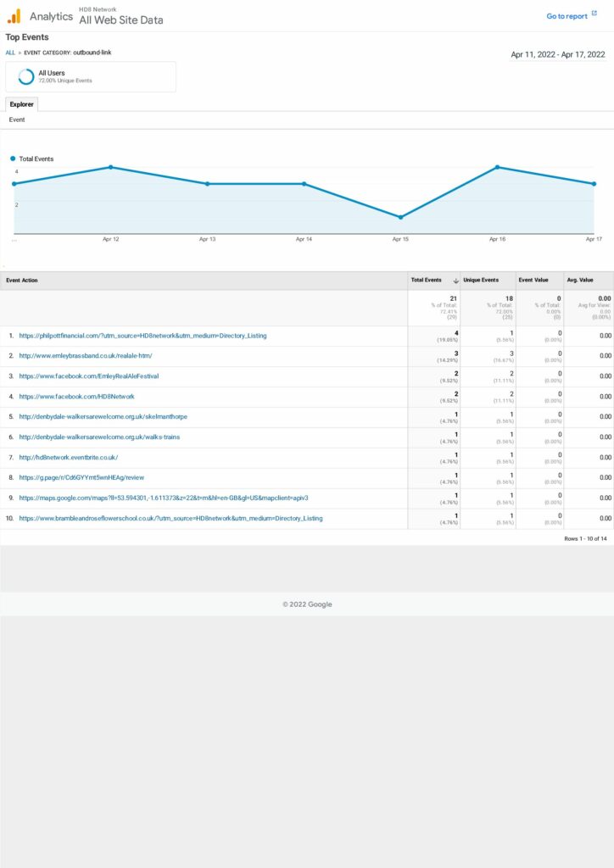
Task: Click the Apr 12 peak data point
Action: point(111,167)
